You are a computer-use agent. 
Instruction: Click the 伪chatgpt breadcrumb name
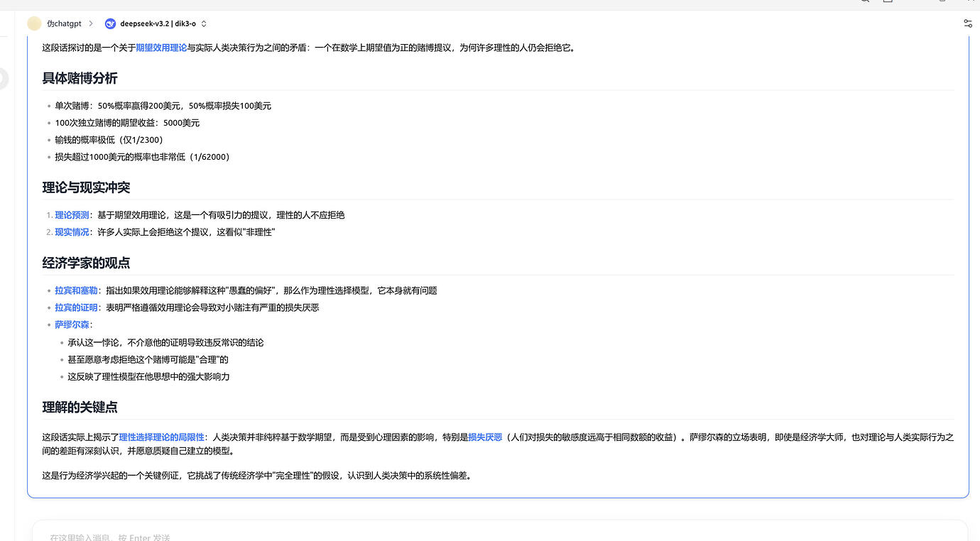click(64, 23)
